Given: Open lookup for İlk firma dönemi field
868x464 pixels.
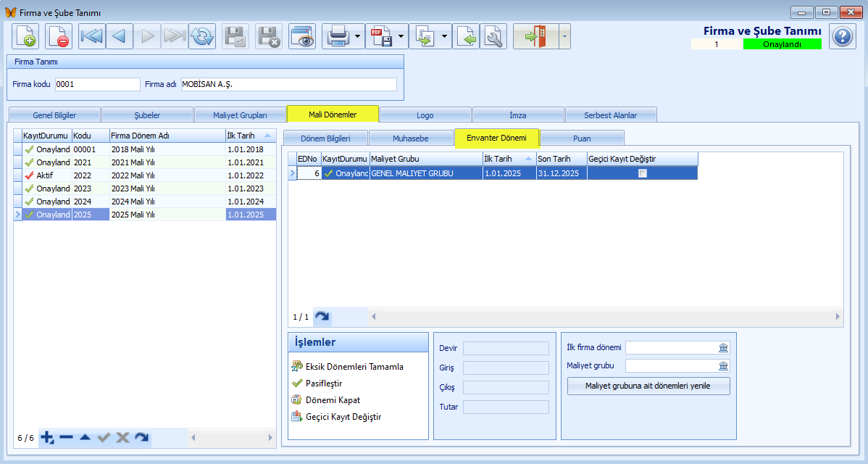Looking at the screenshot, I should click(724, 348).
